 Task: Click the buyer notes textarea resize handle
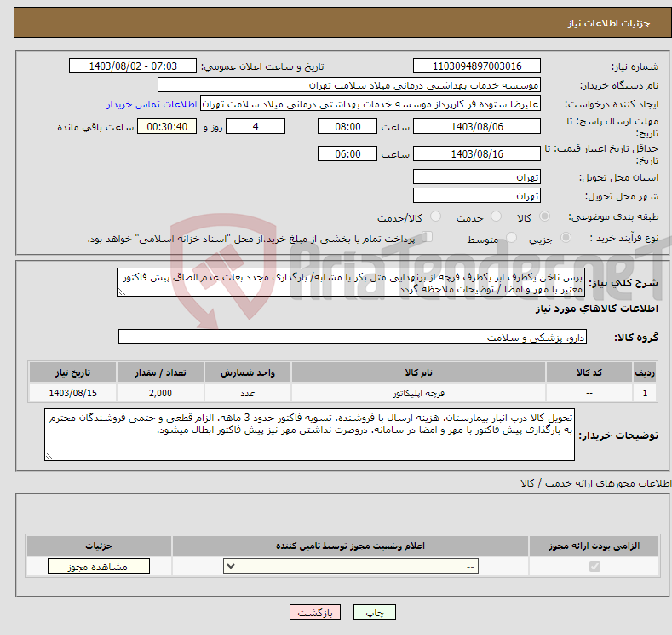(49, 457)
